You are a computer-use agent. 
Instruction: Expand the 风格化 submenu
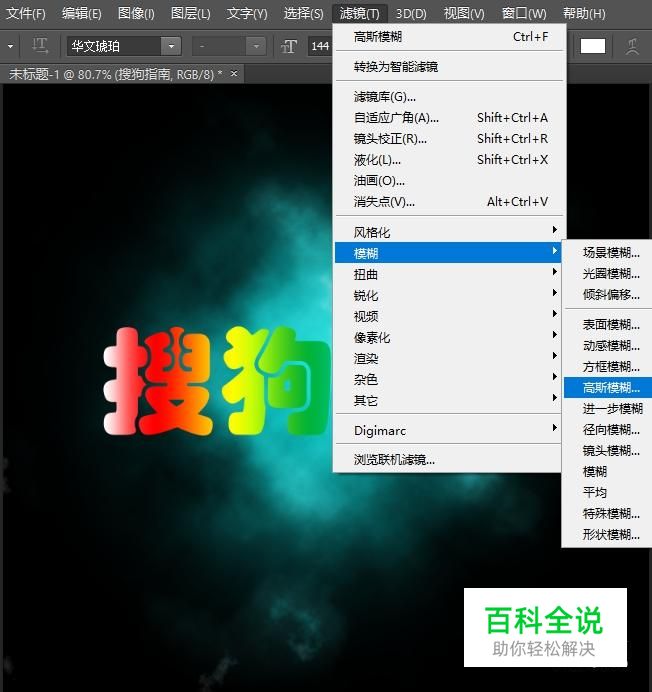(x=448, y=232)
